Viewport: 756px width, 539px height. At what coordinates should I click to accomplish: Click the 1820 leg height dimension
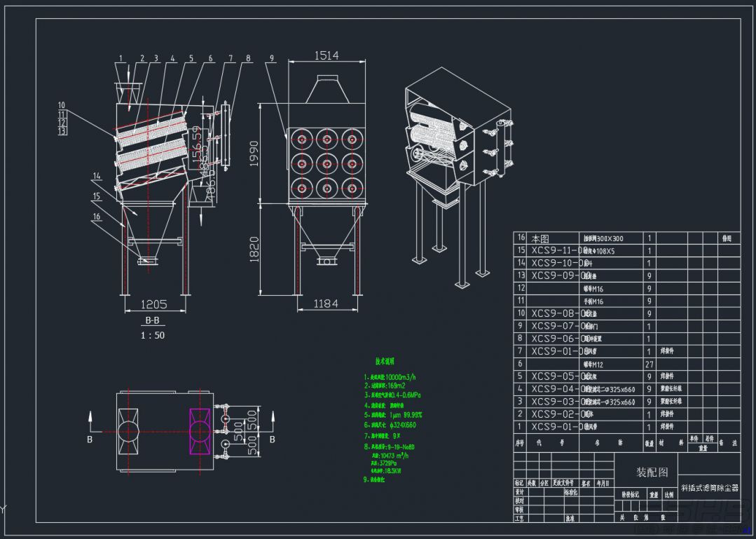tap(254, 250)
